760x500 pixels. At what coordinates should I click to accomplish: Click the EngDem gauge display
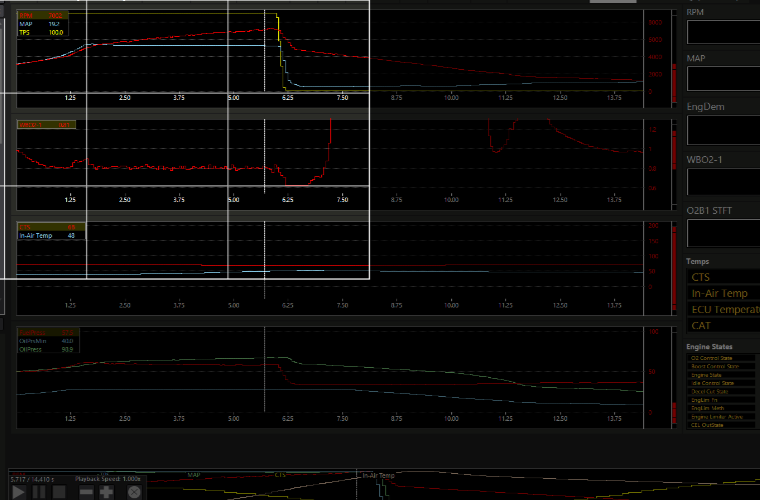click(x=723, y=130)
